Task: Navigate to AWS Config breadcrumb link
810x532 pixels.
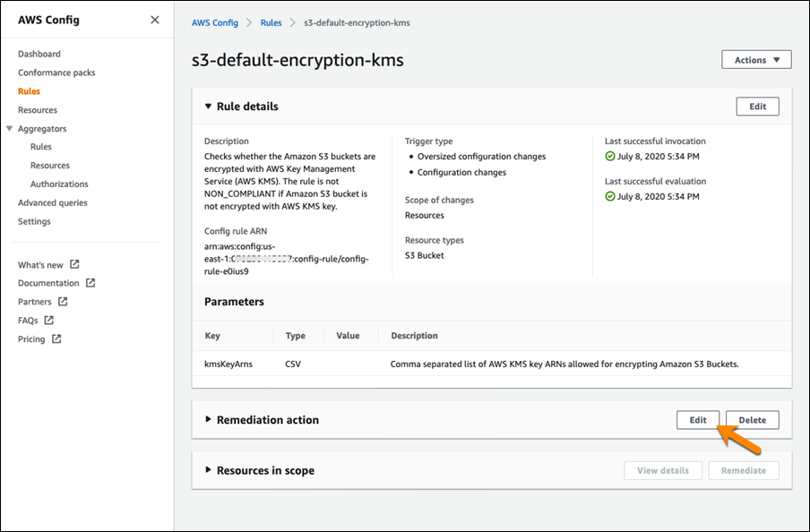Action: [215, 22]
